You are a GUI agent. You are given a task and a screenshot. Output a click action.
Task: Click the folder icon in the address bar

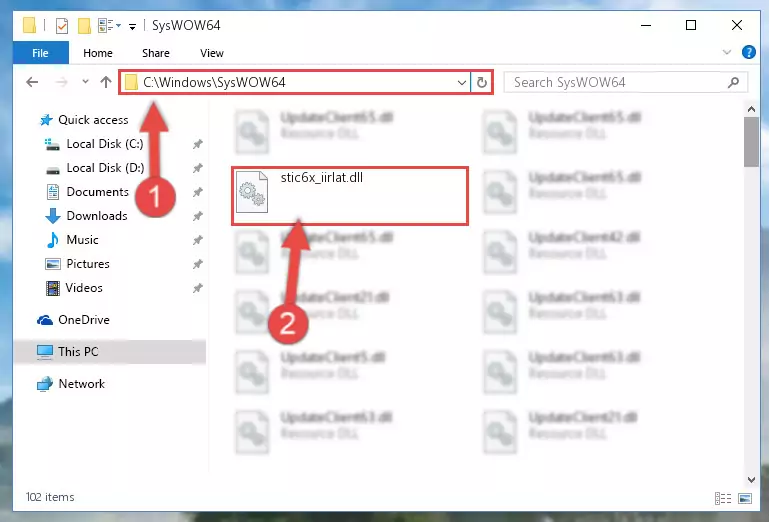131,82
